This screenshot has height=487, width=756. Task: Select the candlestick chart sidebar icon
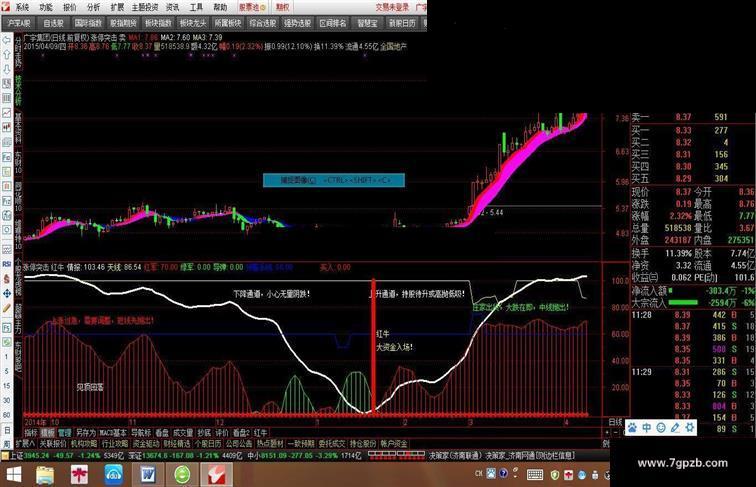pos(7,127)
